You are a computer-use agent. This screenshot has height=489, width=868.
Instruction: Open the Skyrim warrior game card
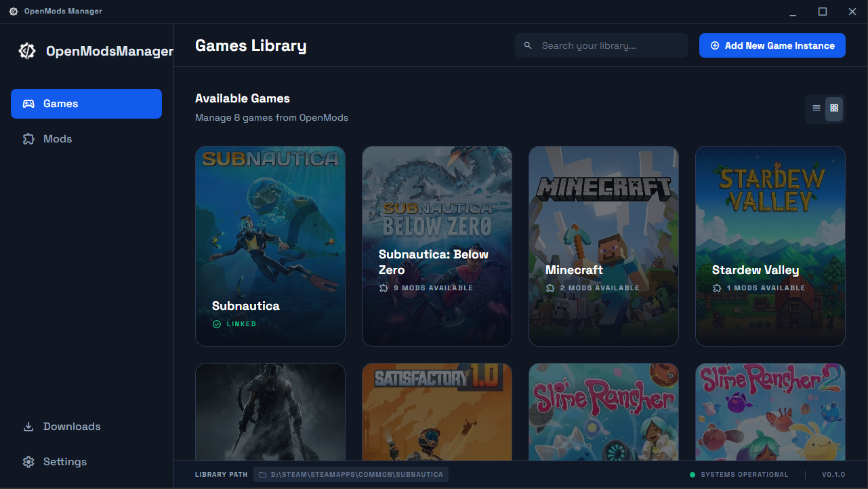pos(270,412)
